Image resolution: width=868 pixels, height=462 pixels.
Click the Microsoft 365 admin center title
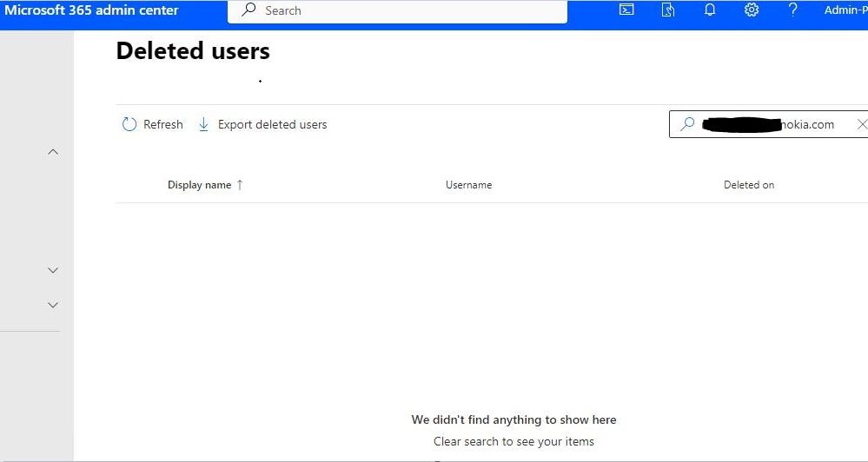tap(91, 10)
